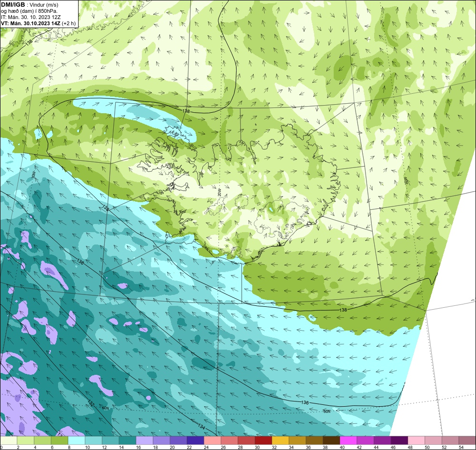Choose the 22–24 m/s deep indigo legend swatch
The image size is (476, 450).
(x=196, y=440)
